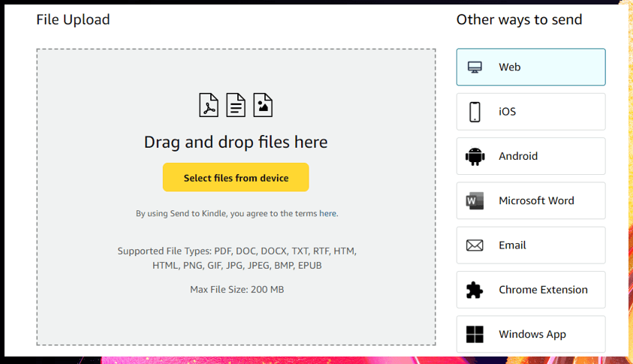Switch to the Microsoft Word option
This screenshot has height=364, width=633.
[531, 200]
